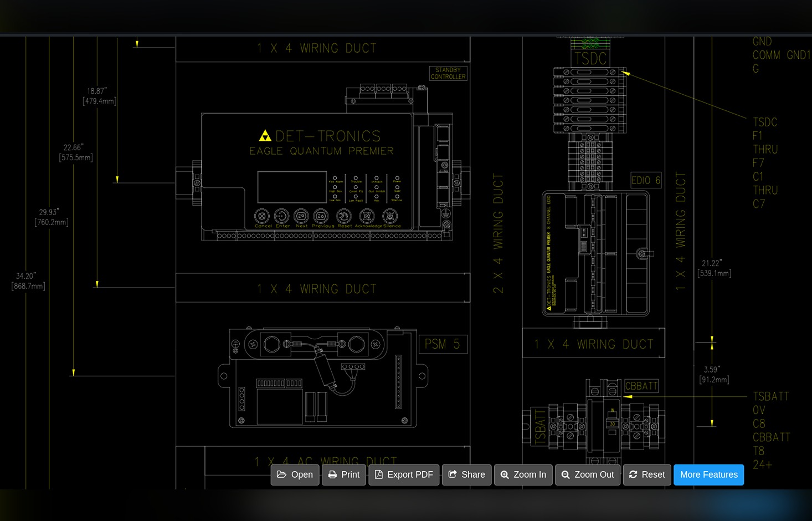Click the vertical 2 X 4 WIRING DUCT label

498,233
